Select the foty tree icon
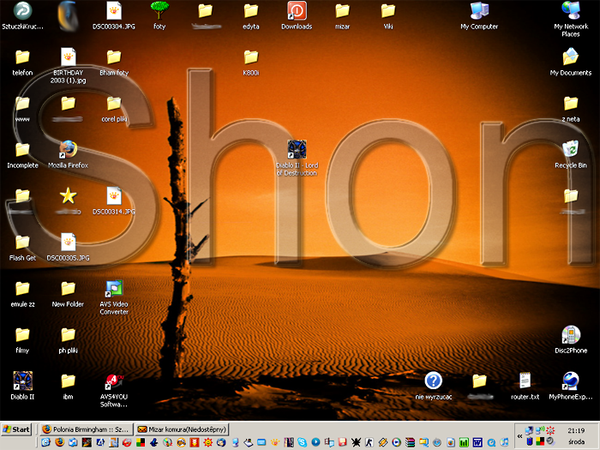Image resolution: width=600 pixels, height=450 pixels. pyautogui.click(x=159, y=11)
